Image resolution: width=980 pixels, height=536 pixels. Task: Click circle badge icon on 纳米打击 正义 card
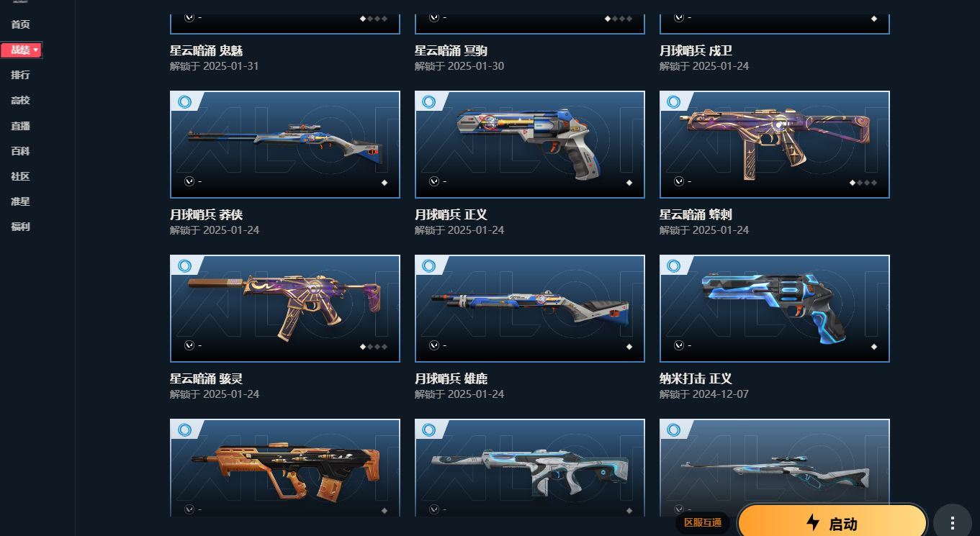(x=674, y=266)
